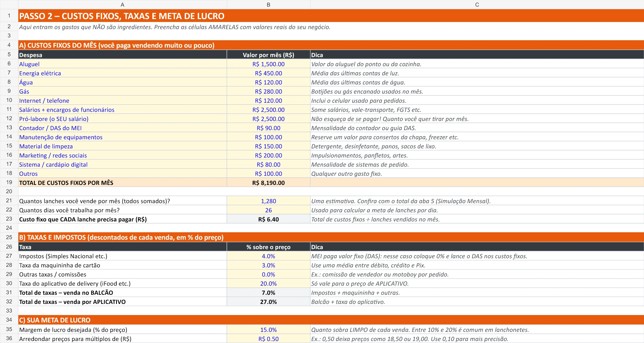Select row 19 header

tap(9, 182)
